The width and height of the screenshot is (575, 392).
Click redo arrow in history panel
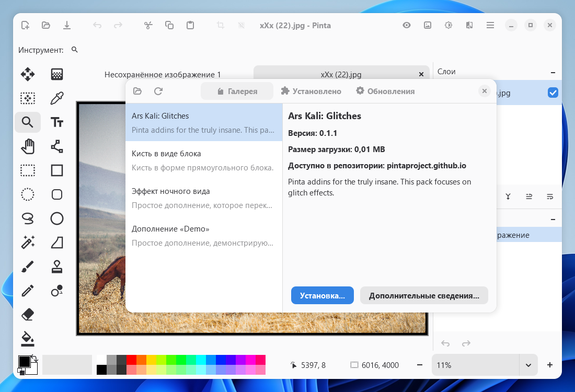tap(466, 343)
